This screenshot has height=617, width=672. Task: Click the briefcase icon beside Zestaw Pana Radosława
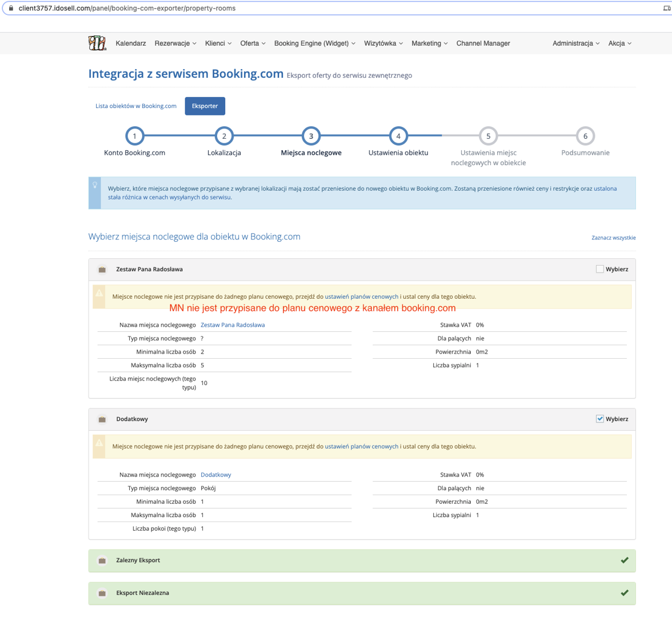[102, 270]
